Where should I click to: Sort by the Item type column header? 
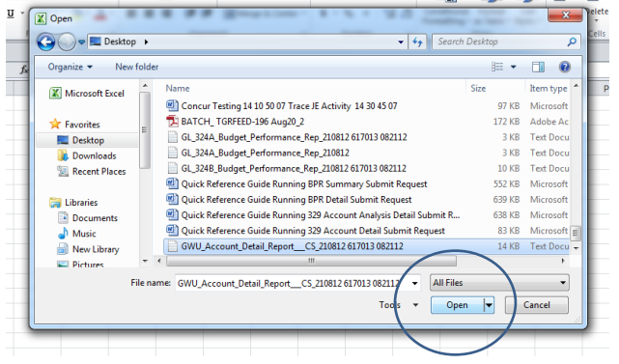point(549,89)
